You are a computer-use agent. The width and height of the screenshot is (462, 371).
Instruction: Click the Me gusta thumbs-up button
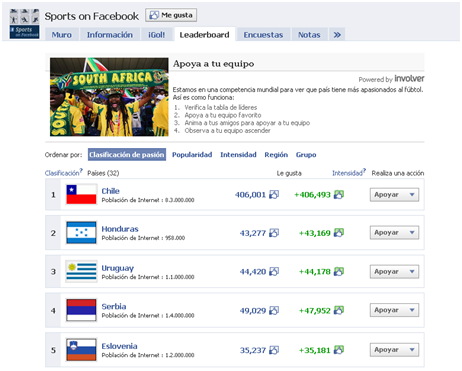pos(171,15)
